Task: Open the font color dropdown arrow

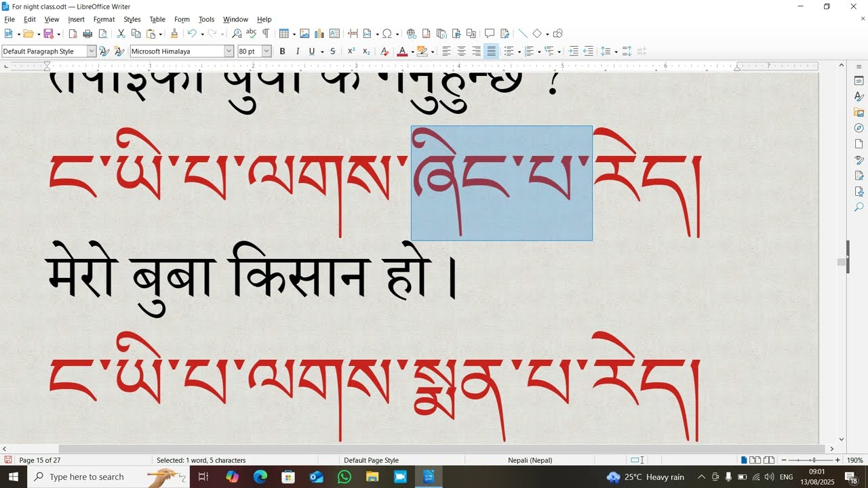Action: (x=412, y=52)
